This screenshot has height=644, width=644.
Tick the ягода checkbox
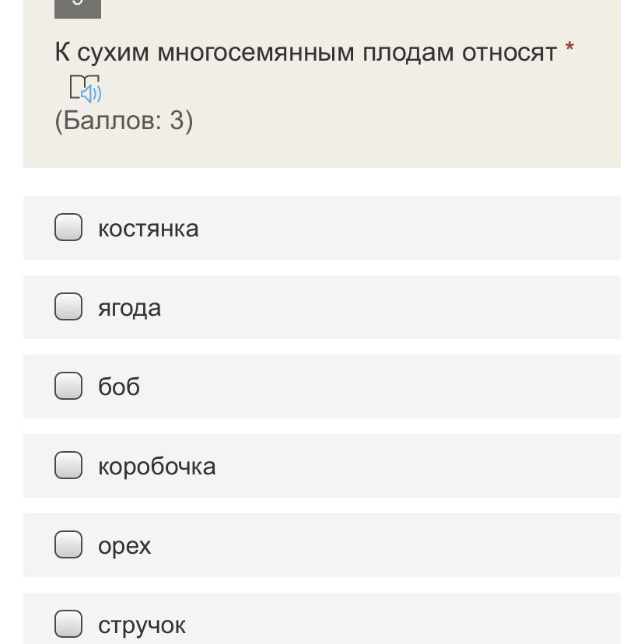68,306
